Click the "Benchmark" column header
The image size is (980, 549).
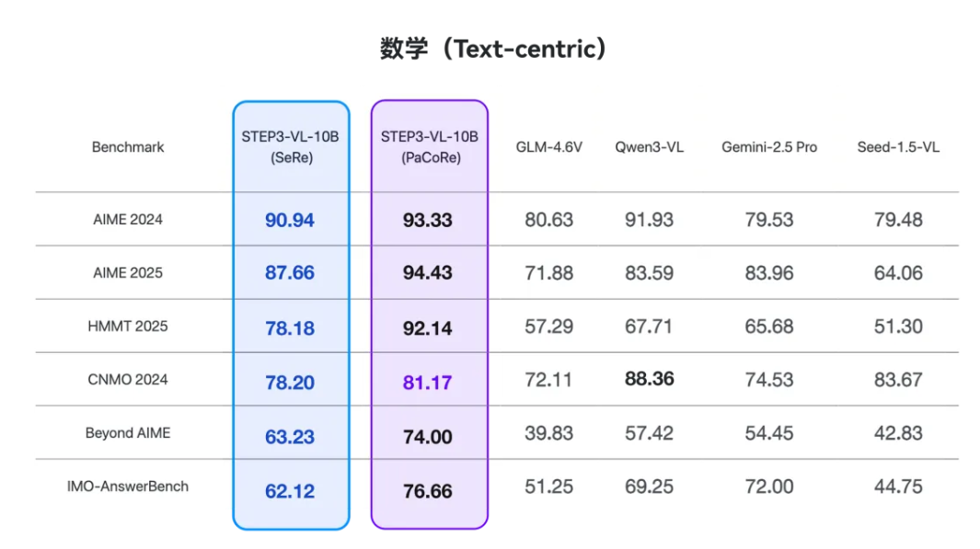point(127,147)
